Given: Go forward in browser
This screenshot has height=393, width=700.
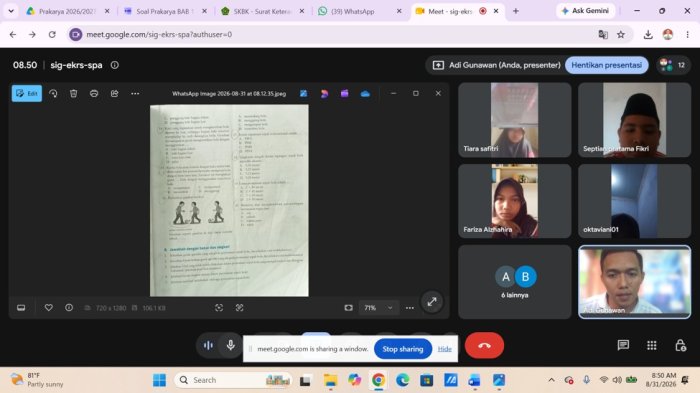Looking at the screenshot, I should click(32, 34).
